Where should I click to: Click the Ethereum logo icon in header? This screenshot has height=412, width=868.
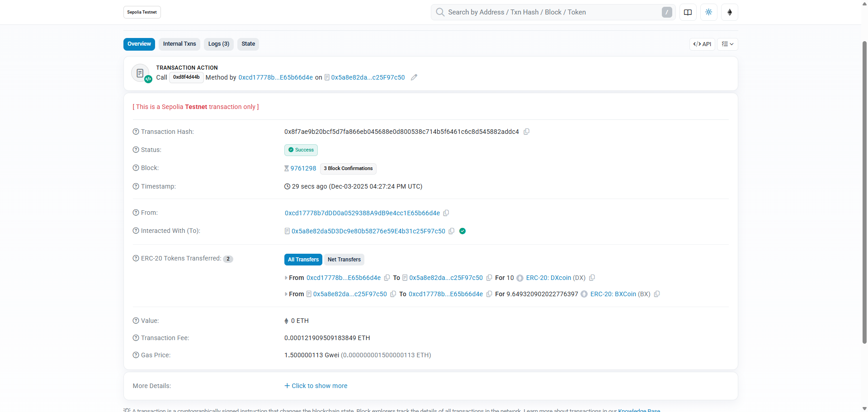729,12
